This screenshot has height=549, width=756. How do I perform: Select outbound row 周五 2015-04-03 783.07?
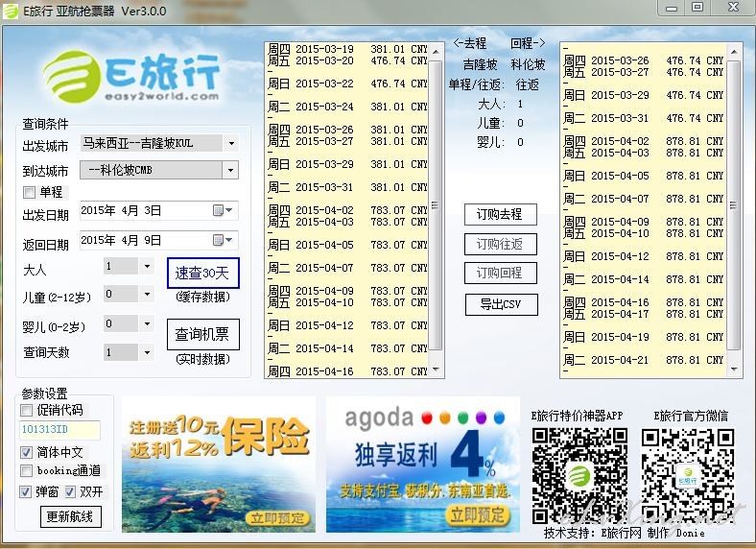pos(347,222)
